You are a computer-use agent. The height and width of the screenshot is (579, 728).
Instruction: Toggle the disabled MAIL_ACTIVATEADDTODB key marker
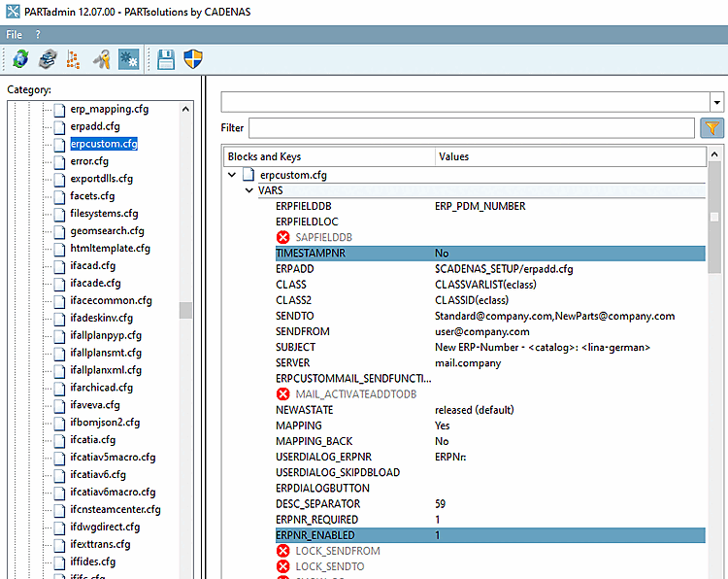click(x=283, y=393)
